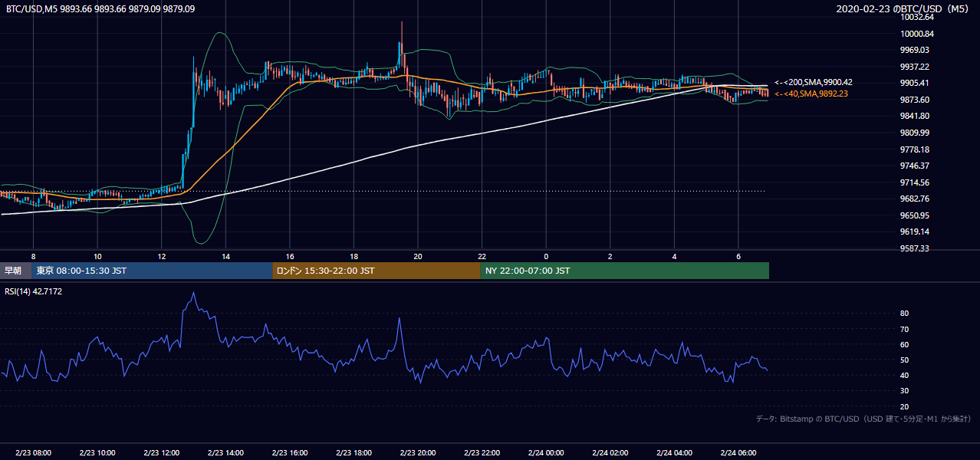980x460 pixels.
Task: Click the 2/23 14:00 time label
Action: click(225, 453)
